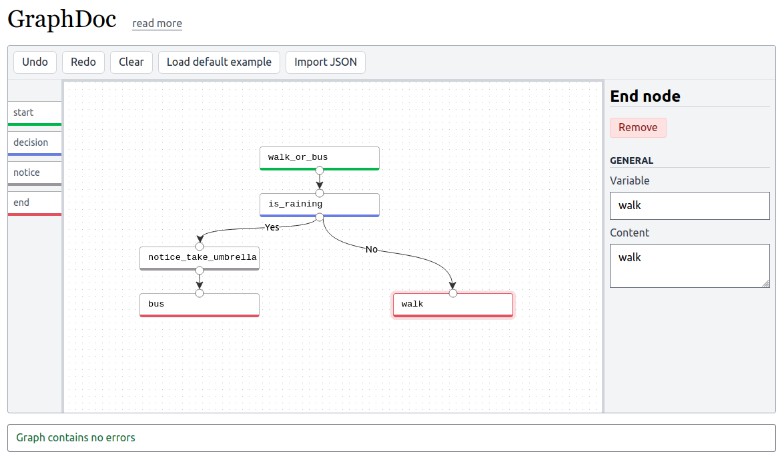Select the start node type in palette

[34, 113]
